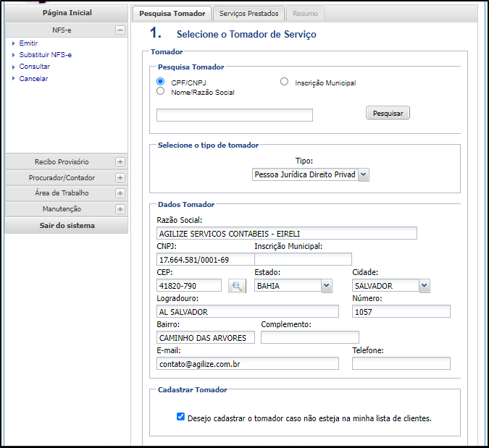Click Sair do sistema in sidebar

point(67,226)
